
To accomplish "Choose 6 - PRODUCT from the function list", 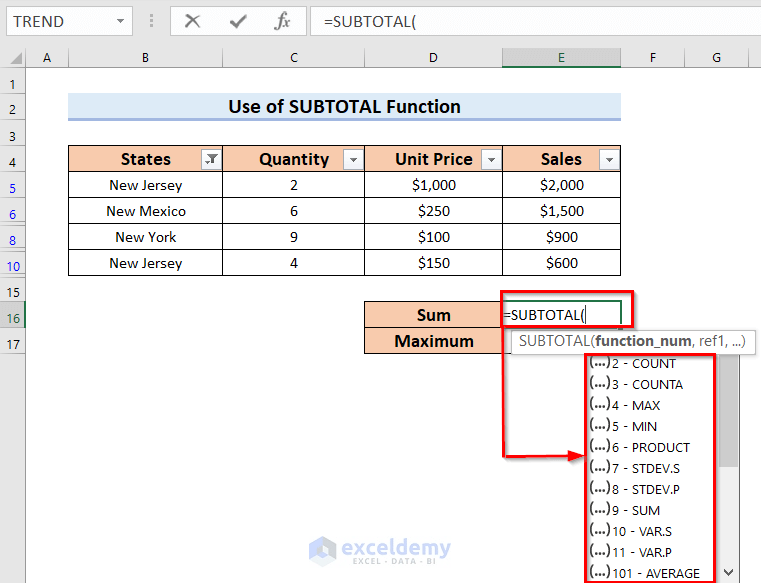I will click(650, 447).
